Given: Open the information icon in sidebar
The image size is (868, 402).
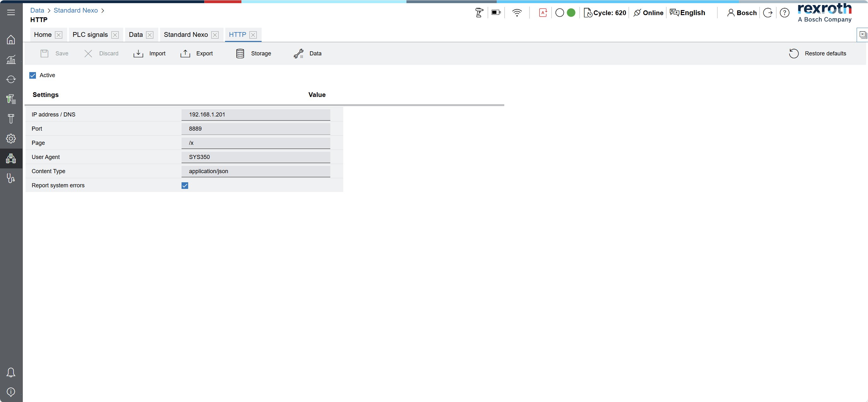Looking at the screenshot, I should [x=11, y=392].
